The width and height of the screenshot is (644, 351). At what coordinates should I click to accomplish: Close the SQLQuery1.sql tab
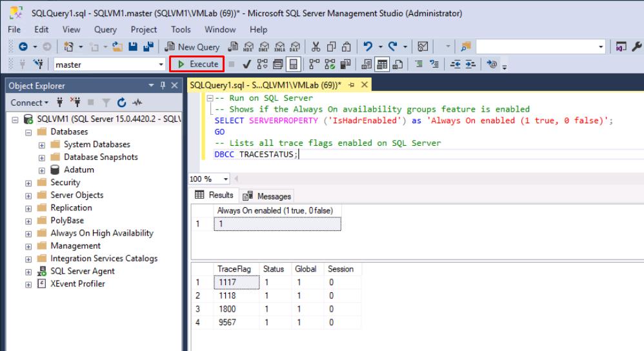[x=365, y=85]
